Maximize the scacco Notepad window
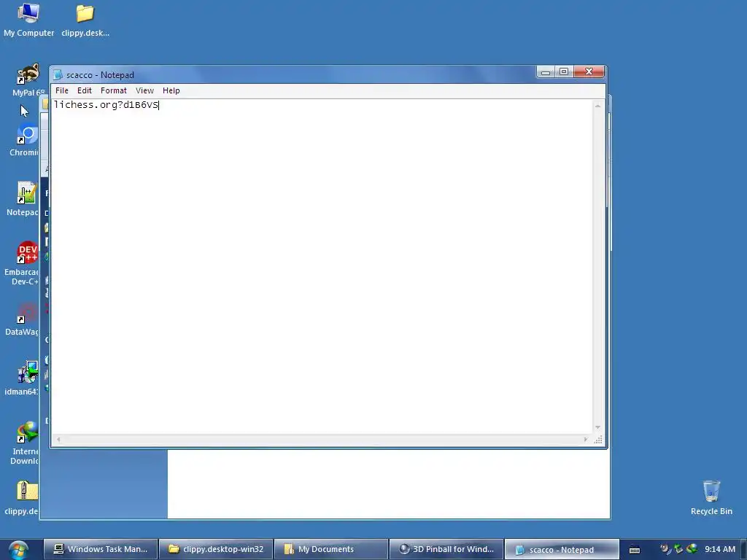747x560 pixels. click(x=564, y=72)
